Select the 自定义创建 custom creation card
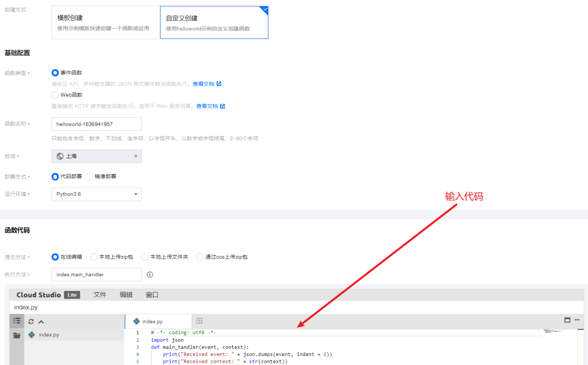 [x=214, y=23]
